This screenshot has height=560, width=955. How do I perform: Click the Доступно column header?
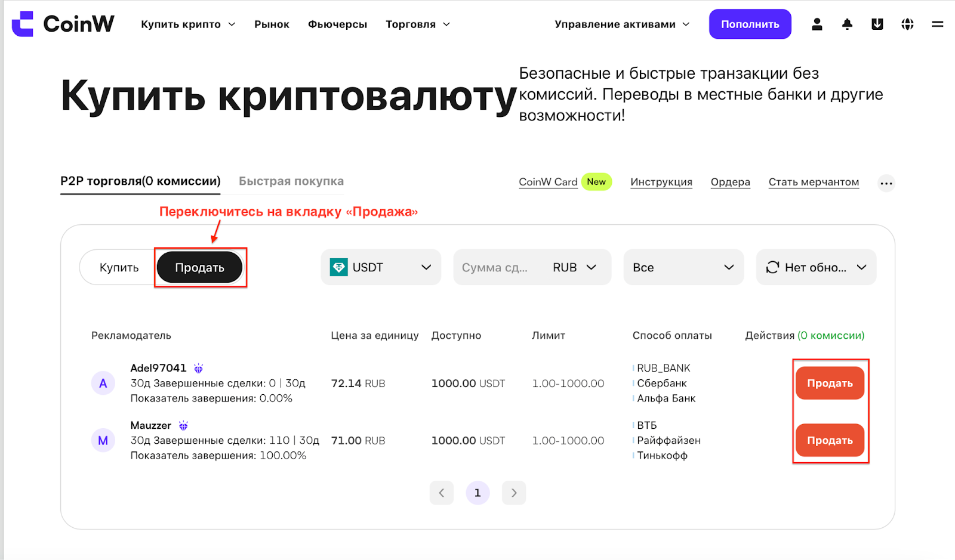coord(456,335)
